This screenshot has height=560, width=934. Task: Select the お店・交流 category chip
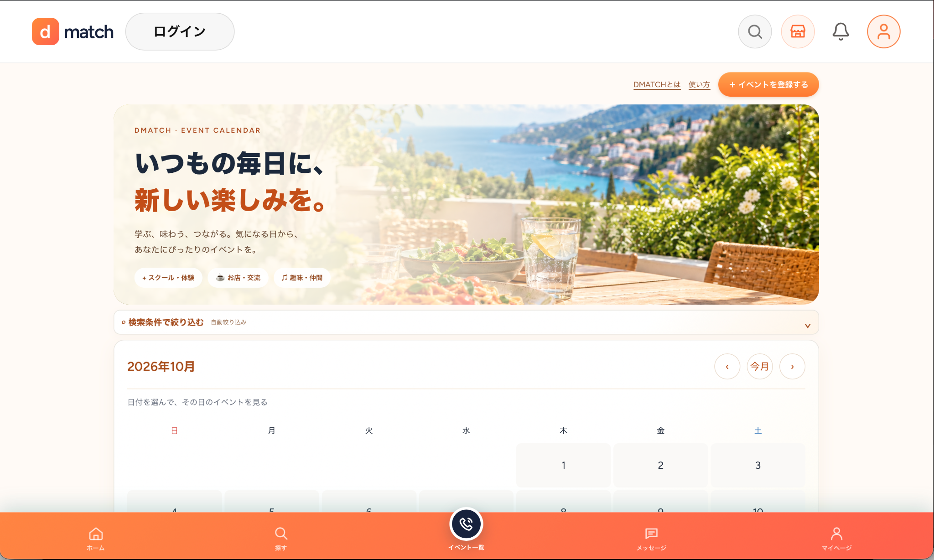(238, 277)
